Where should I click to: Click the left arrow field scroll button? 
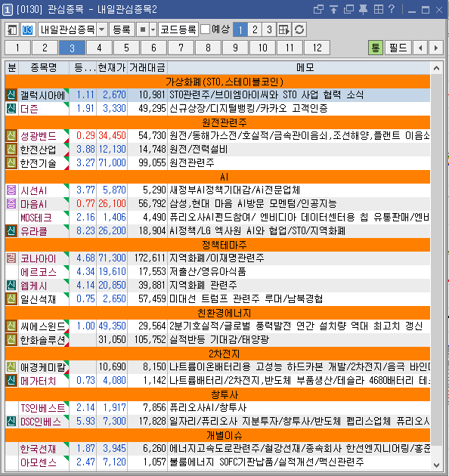pyautogui.click(x=420, y=48)
